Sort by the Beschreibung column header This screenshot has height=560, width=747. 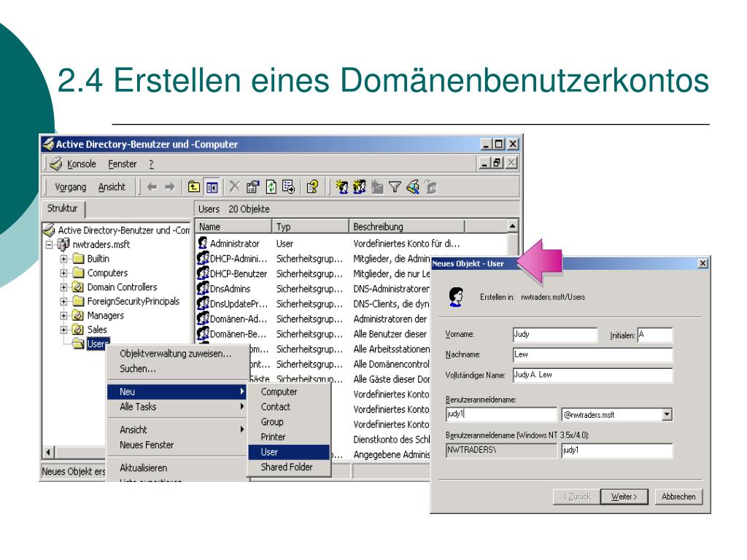[407, 227]
